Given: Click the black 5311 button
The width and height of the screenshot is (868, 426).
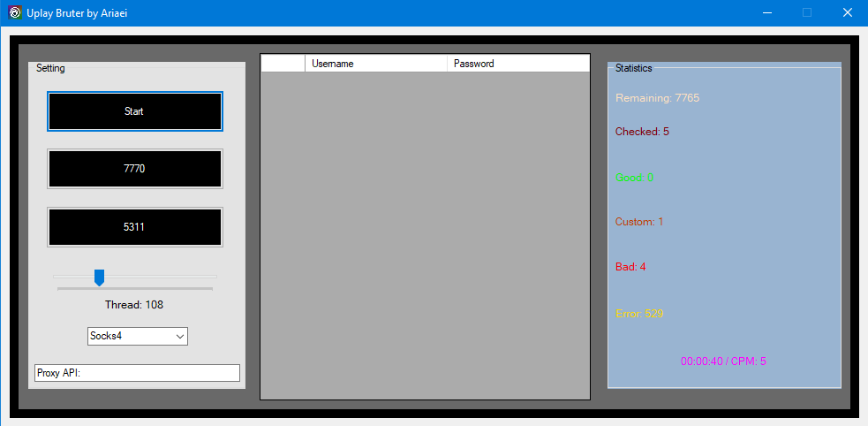Looking at the screenshot, I should coord(134,226).
